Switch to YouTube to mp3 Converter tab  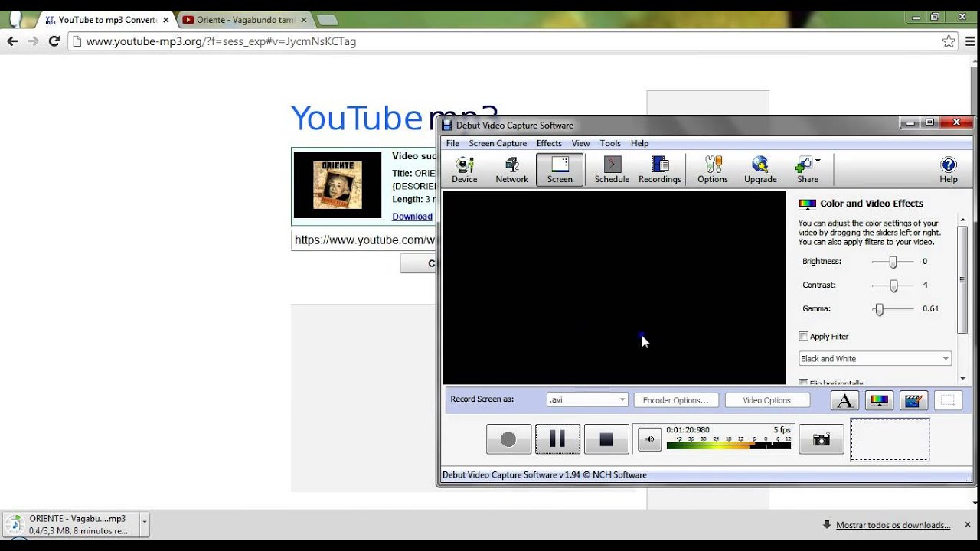pos(106,20)
